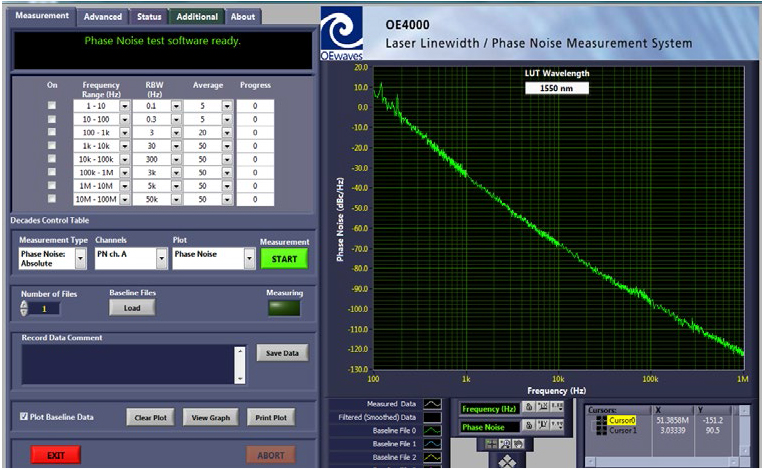The height and width of the screenshot is (470, 762).
Task: Click the Baseline File 1 plot icon
Action: point(432,444)
